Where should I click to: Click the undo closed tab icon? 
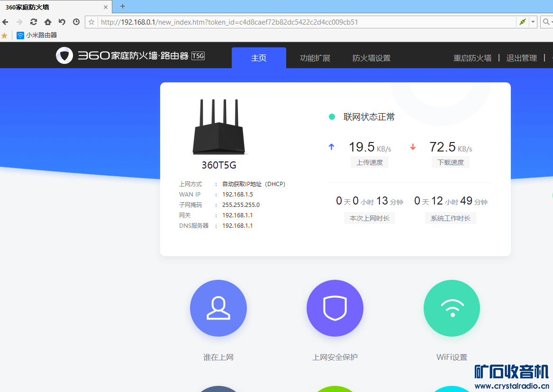tap(62, 22)
